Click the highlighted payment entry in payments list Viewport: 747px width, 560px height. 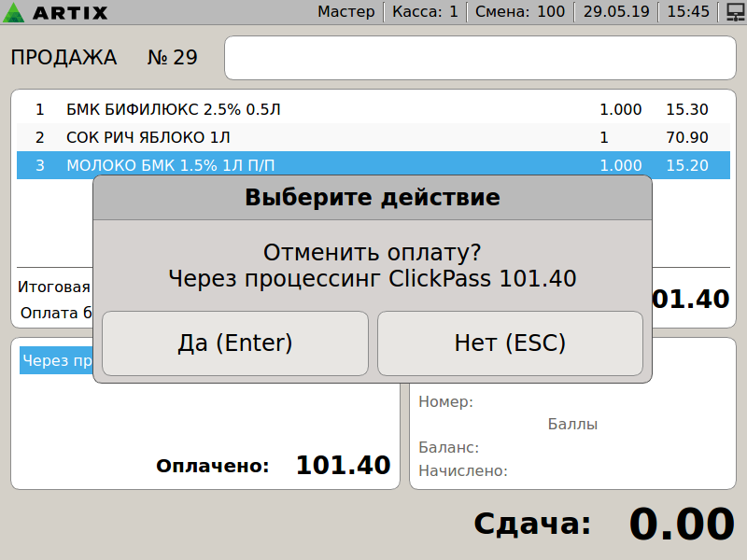pyautogui.click(x=56, y=361)
